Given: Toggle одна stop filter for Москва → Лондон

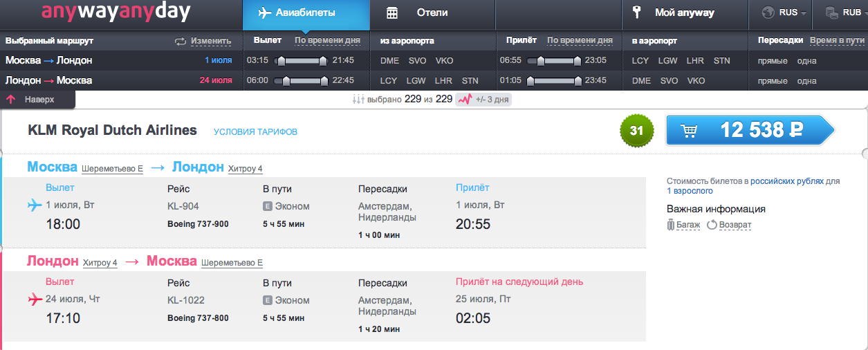Looking at the screenshot, I should (x=806, y=61).
